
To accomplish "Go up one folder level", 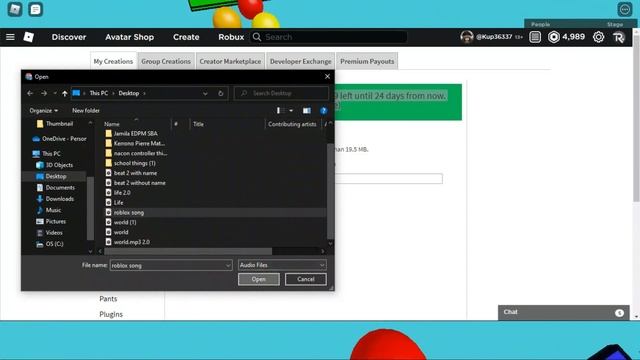I will click(64, 93).
